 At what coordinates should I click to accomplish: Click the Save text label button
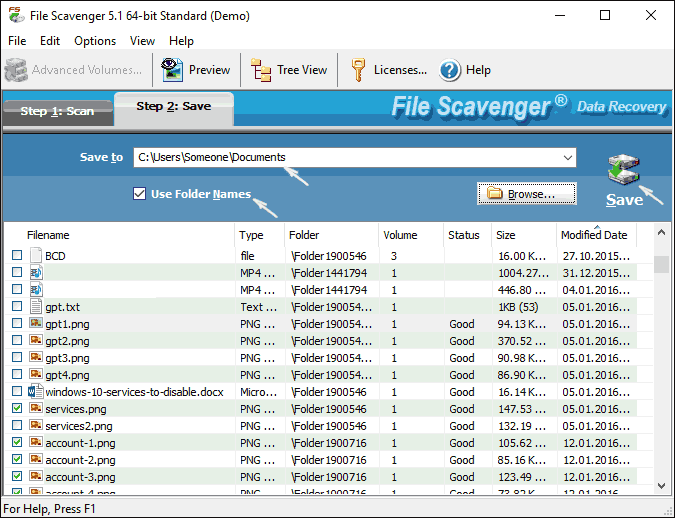624,200
